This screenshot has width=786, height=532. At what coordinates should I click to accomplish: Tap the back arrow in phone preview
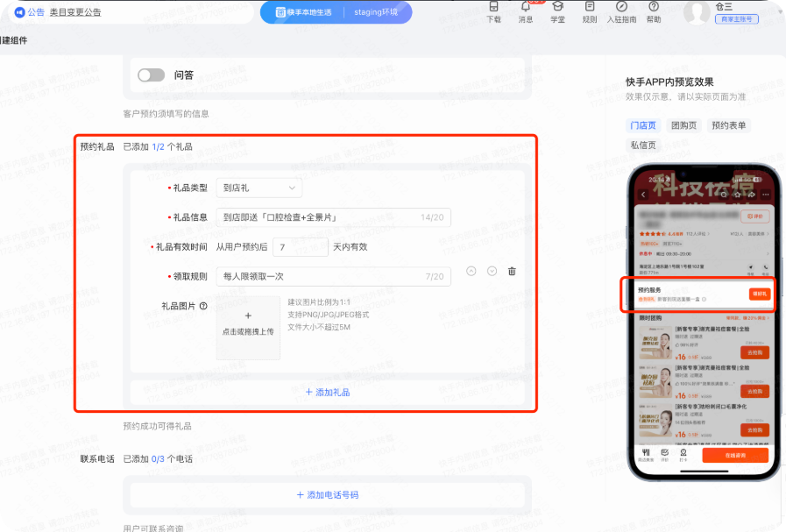pos(644,195)
